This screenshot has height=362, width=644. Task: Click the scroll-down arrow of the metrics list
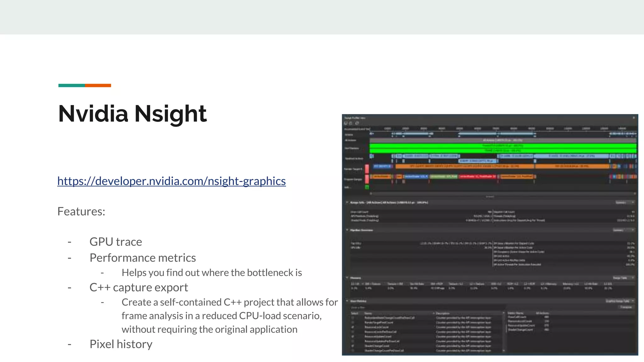click(x=504, y=351)
